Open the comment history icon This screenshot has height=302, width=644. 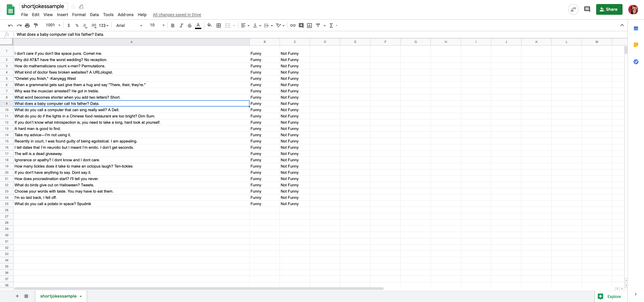587,9
